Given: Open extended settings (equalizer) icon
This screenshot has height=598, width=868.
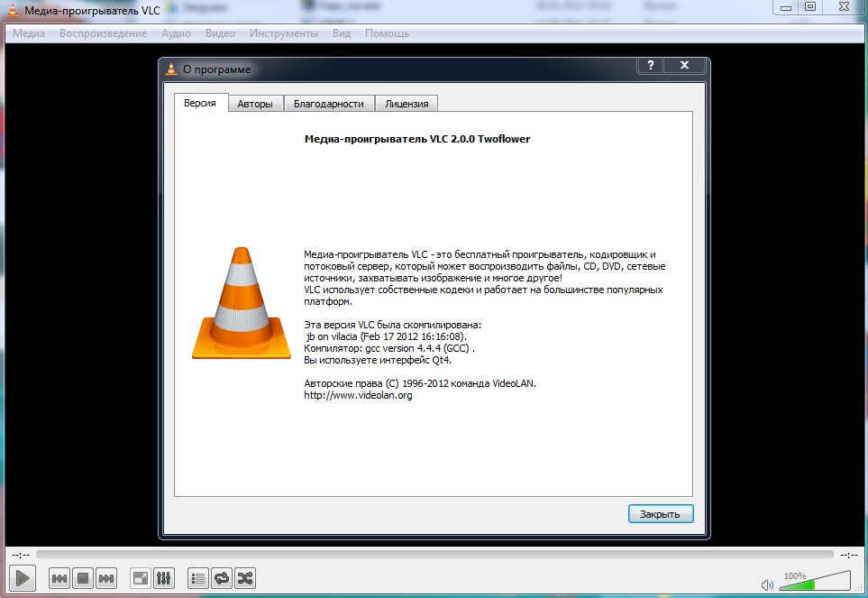Looking at the screenshot, I should coord(164,579).
